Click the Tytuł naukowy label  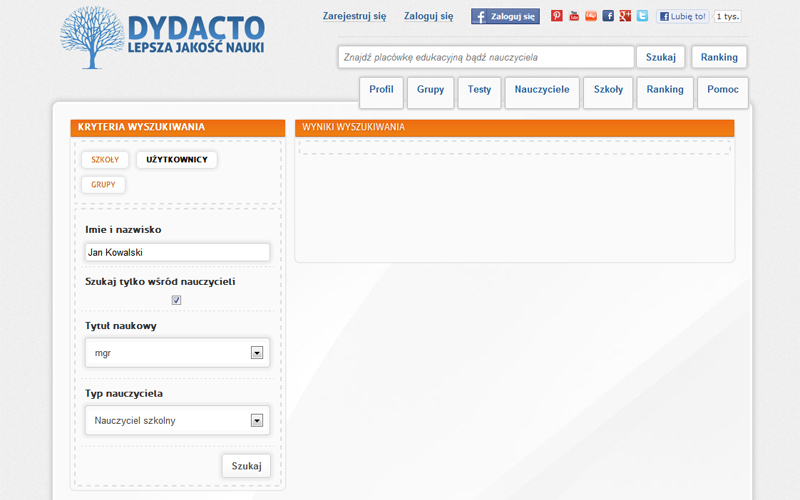121,326
